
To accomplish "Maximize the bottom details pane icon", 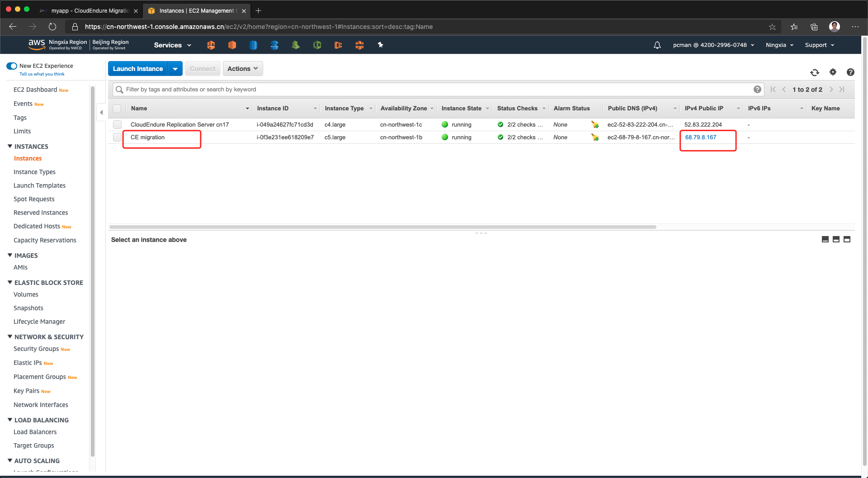I will (x=847, y=239).
